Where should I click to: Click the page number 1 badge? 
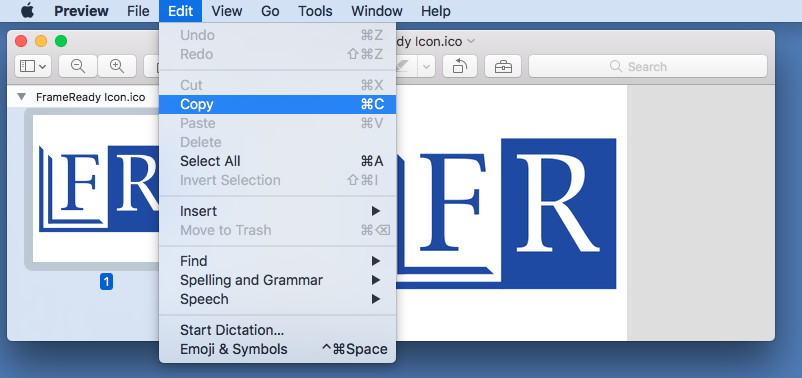[106, 281]
